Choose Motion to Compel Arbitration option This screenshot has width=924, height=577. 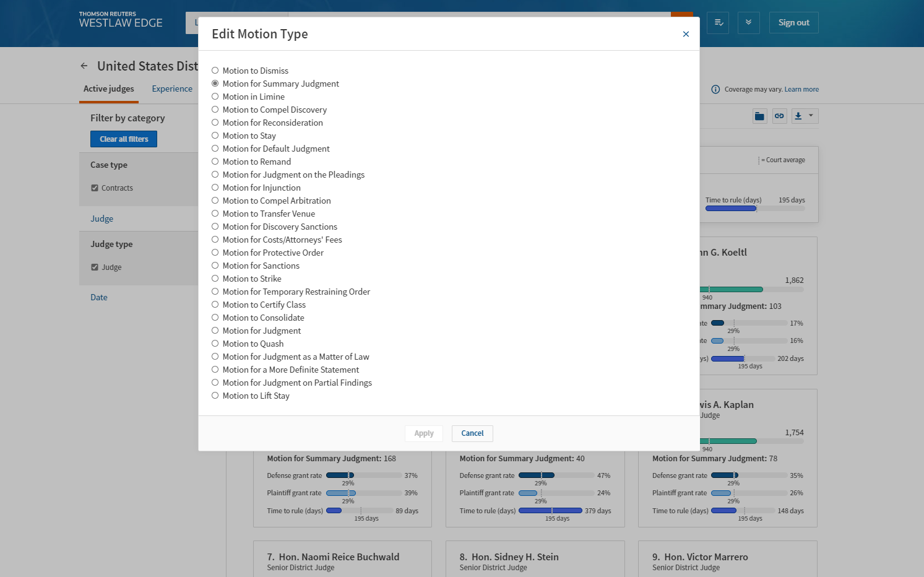tap(215, 201)
